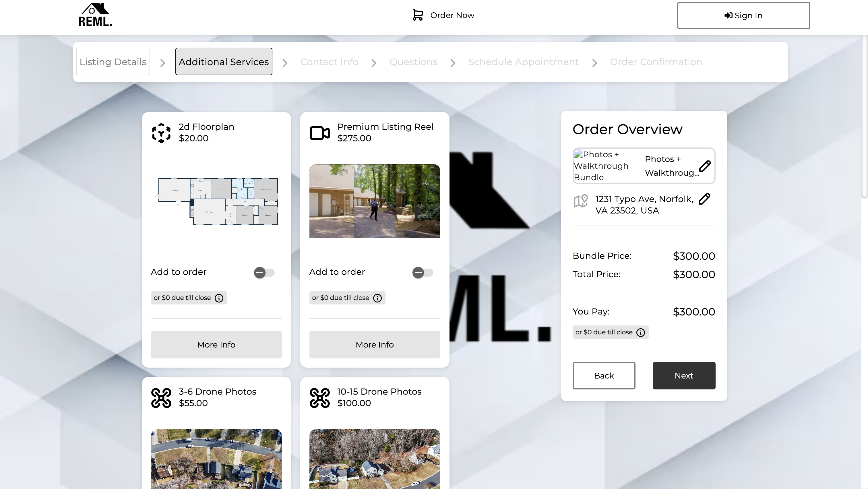
Task: Go to the Listing Details step
Action: 113,62
